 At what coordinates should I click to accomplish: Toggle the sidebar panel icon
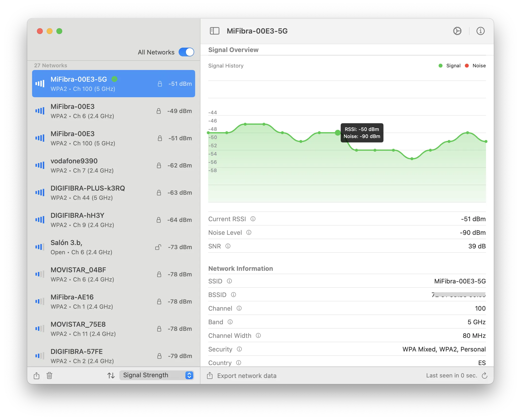coord(214,31)
